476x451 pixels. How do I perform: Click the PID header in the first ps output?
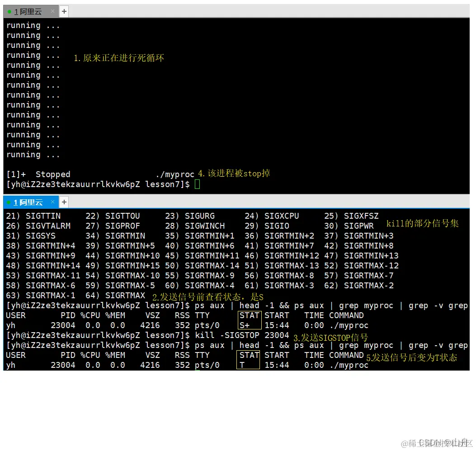(x=68, y=315)
